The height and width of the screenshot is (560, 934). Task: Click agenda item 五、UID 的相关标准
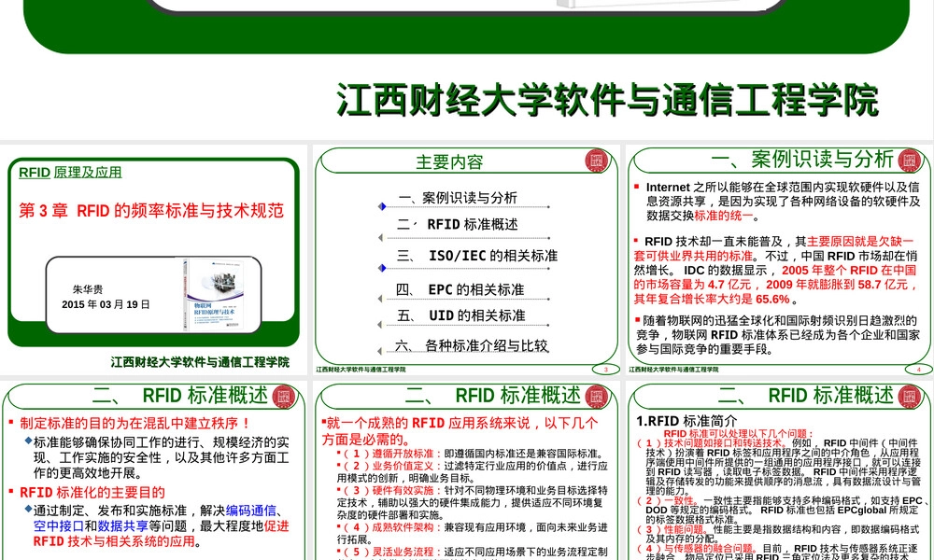[461, 315]
